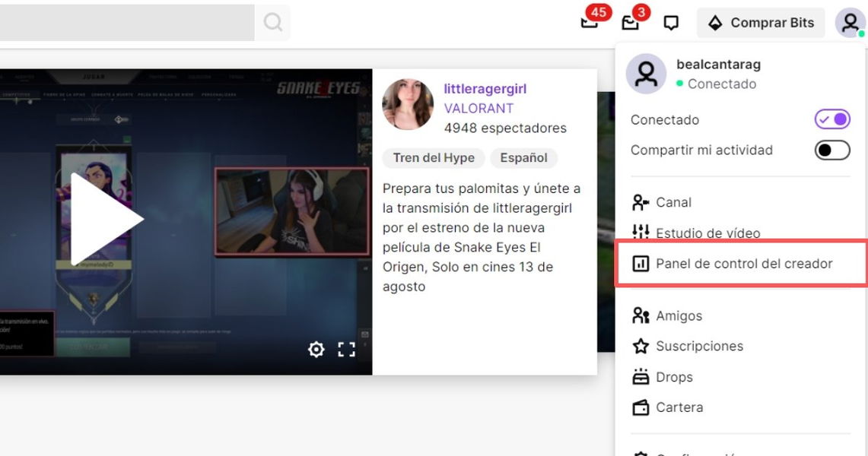Open notifications with 45 badge
Viewport: 868px width, 456px height.
pos(590,22)
